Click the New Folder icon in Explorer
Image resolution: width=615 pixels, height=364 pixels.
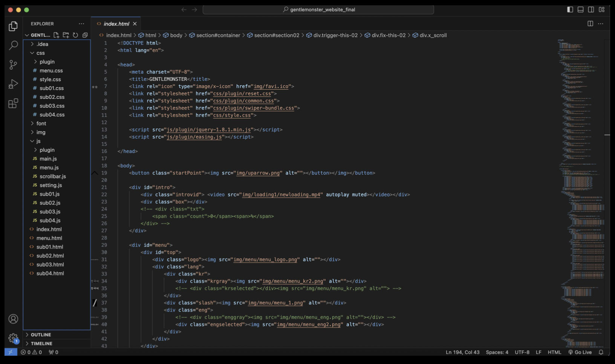point(66,35)
